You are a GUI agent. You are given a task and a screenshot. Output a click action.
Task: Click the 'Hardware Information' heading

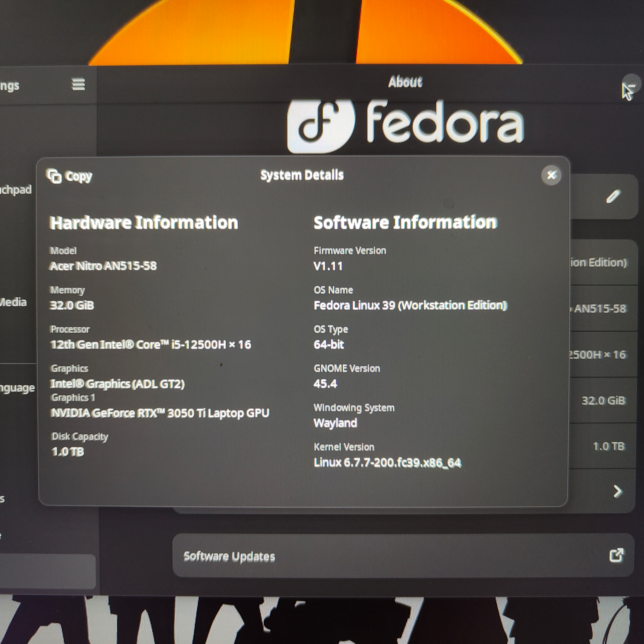pyautogui.click(x=144, y=222)
